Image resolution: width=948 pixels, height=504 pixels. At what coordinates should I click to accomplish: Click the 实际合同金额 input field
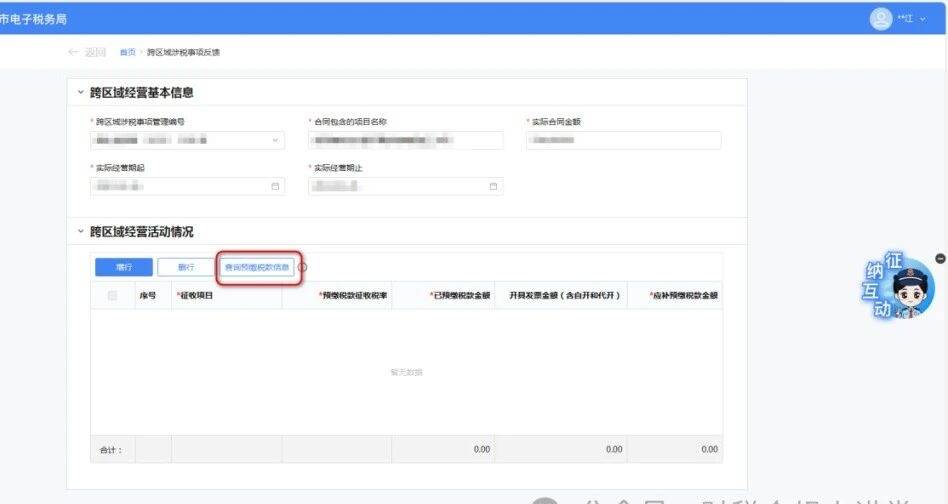click(x=623, y=140)
